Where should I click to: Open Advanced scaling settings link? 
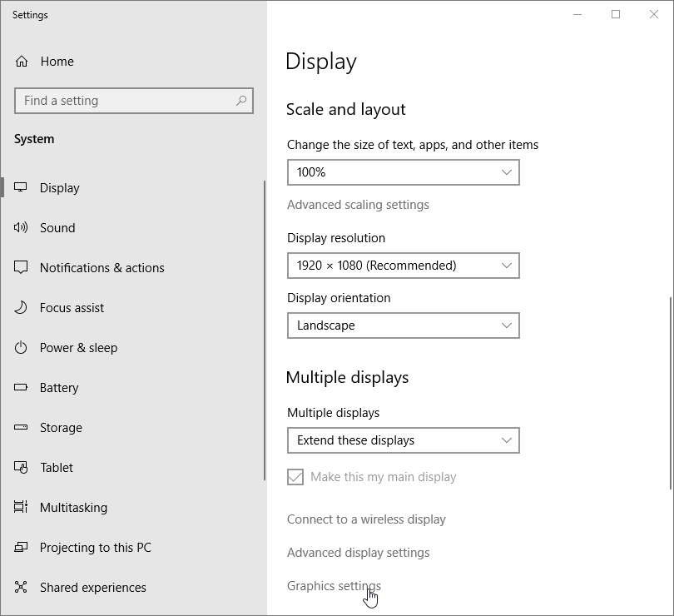(358, 205)
